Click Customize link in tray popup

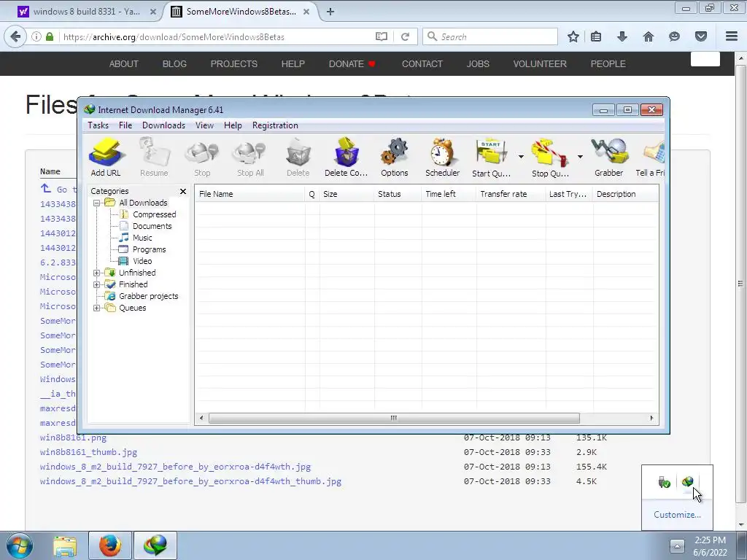(677, 515)
